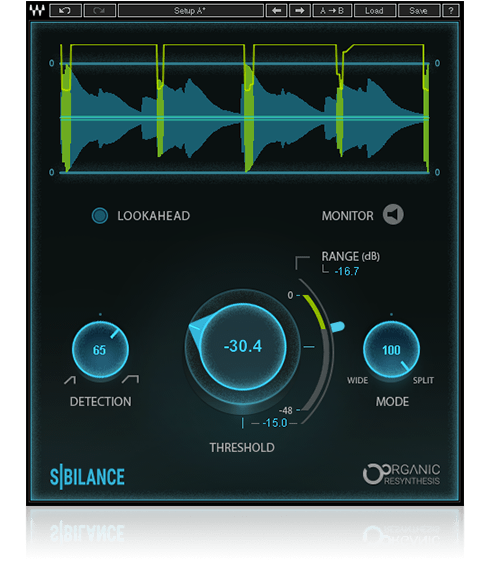The image size is (491, 564).
Task: Toggle the Monitor speaker icon
Action: (393, 215)
